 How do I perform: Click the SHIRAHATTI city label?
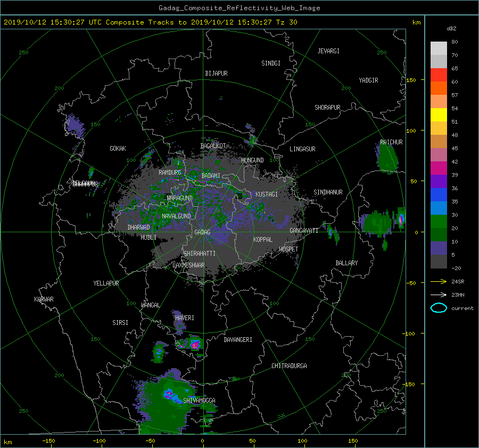(x=200, y=253)
